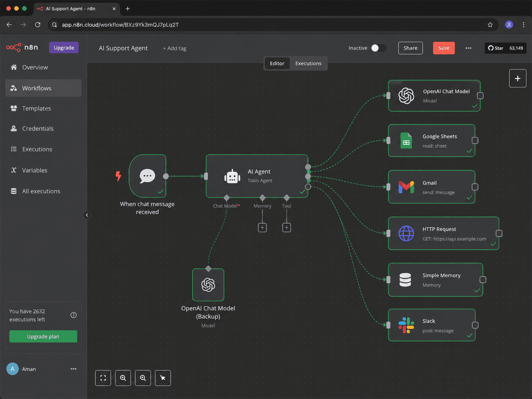532x399 pixels.
Task: Click the Credentials person icon
Action: pos(14,129)
